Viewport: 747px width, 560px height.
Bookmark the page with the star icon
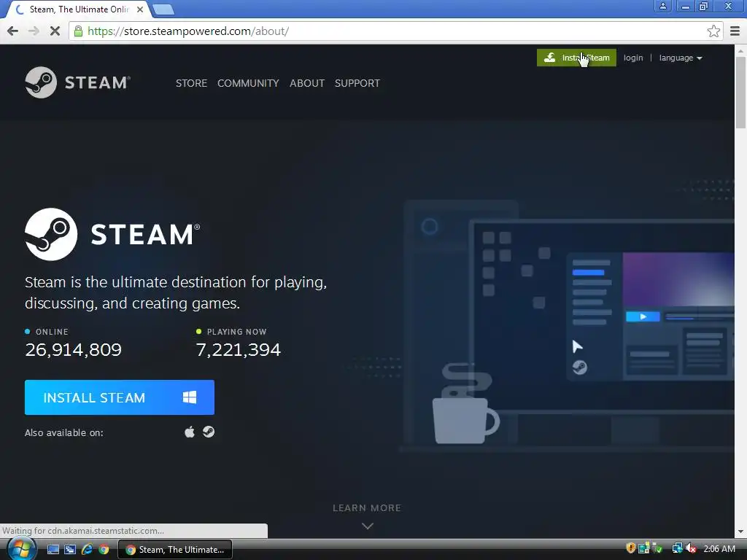[713, 31]
